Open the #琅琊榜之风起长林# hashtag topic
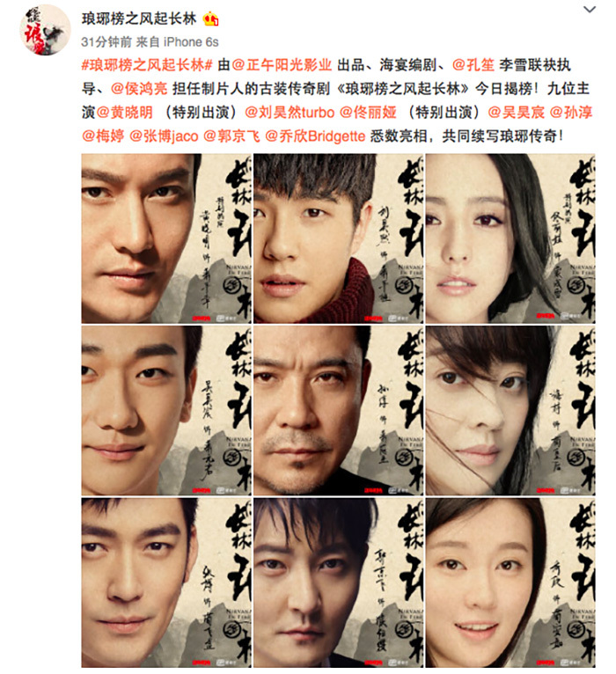The image size is (616, 674). (x=147, y=65)
